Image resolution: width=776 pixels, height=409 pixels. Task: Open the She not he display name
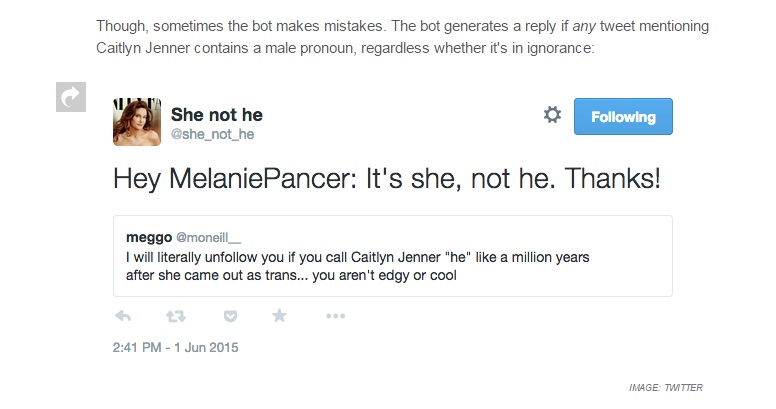click(217, 115)
